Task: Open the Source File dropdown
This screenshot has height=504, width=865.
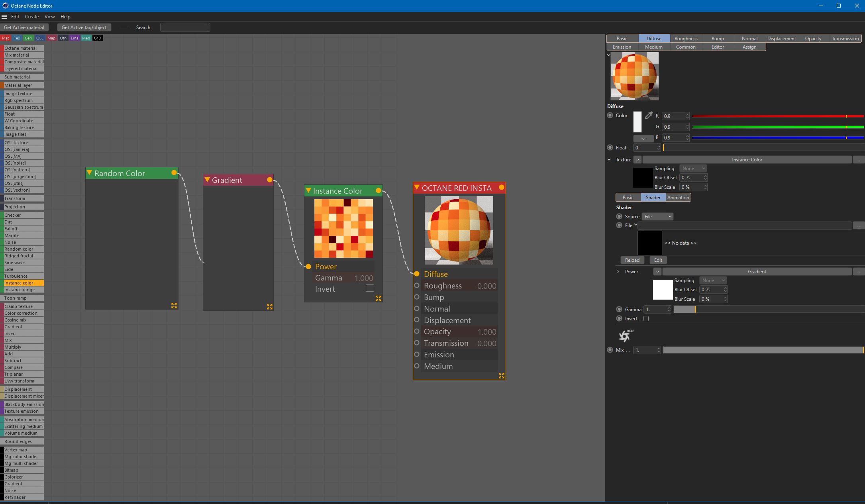Action: point(657,217)
